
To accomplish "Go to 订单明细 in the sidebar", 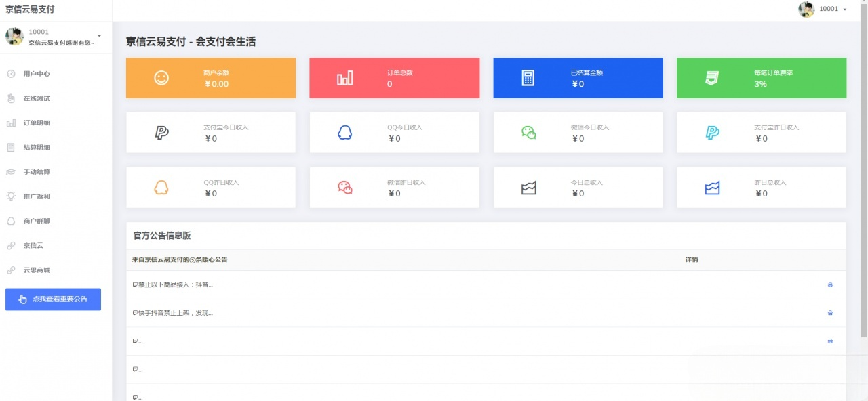I will [37, 123].
